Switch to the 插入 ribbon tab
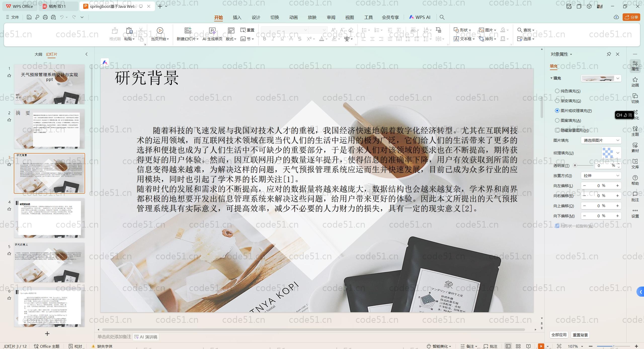Image resolution: width=644 pixels, height=349 pixels. [237, 17]
